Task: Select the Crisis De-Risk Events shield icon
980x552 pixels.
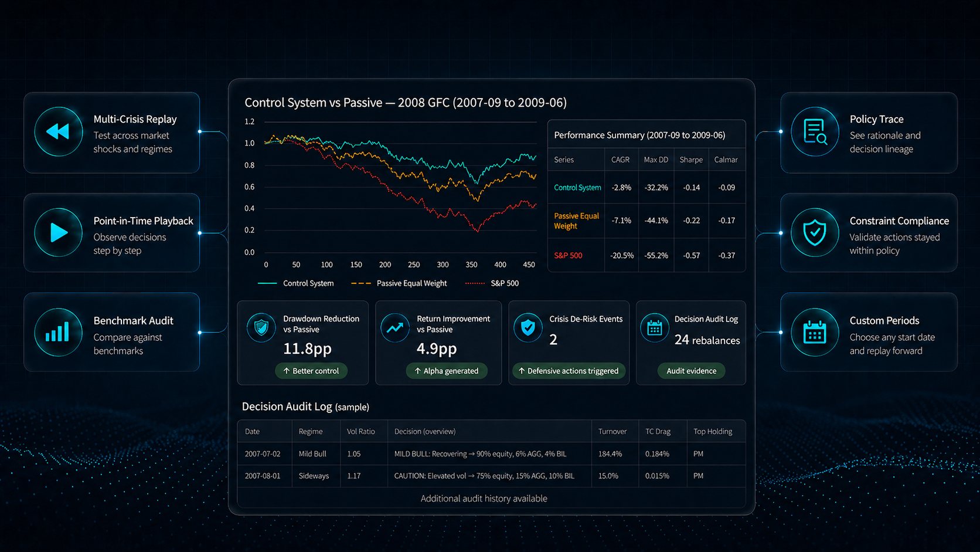Action: [528, 327]
